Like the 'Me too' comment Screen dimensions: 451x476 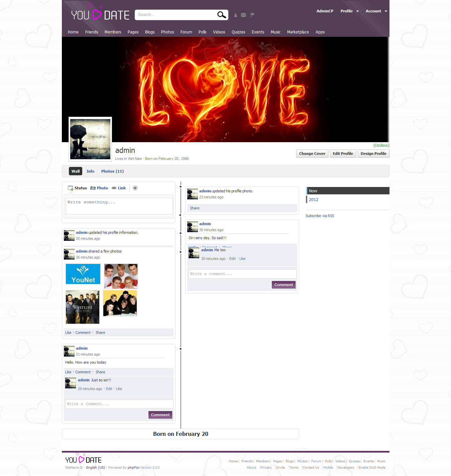point(242,259)
